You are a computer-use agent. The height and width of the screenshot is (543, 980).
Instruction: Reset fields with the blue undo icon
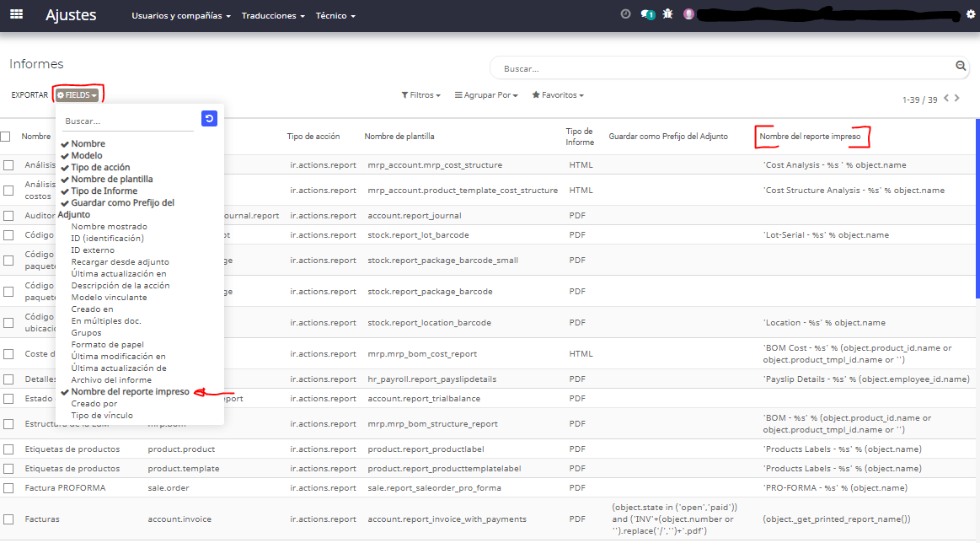[x=209, y=118]
